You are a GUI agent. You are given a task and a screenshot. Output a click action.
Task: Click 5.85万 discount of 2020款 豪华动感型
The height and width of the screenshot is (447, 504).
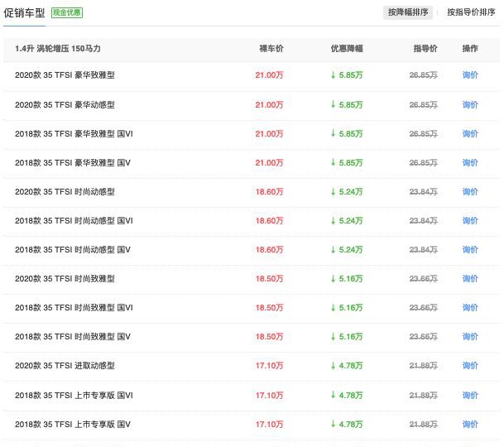347,104
